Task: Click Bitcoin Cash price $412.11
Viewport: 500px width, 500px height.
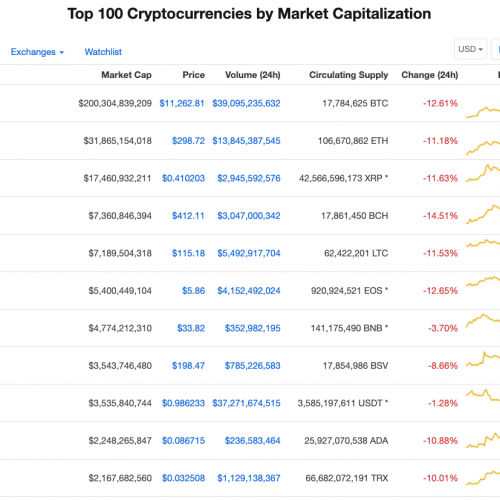Action: tap(188, 216)
